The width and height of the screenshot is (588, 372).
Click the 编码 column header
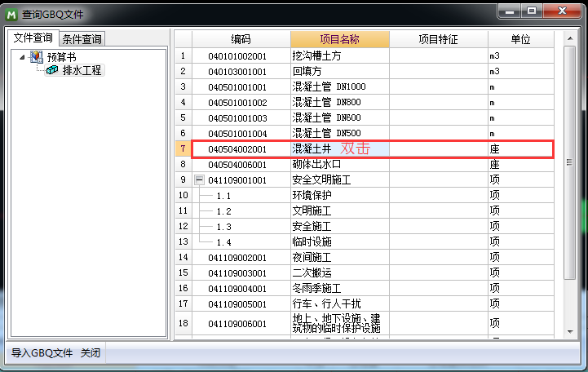(241, 39)
